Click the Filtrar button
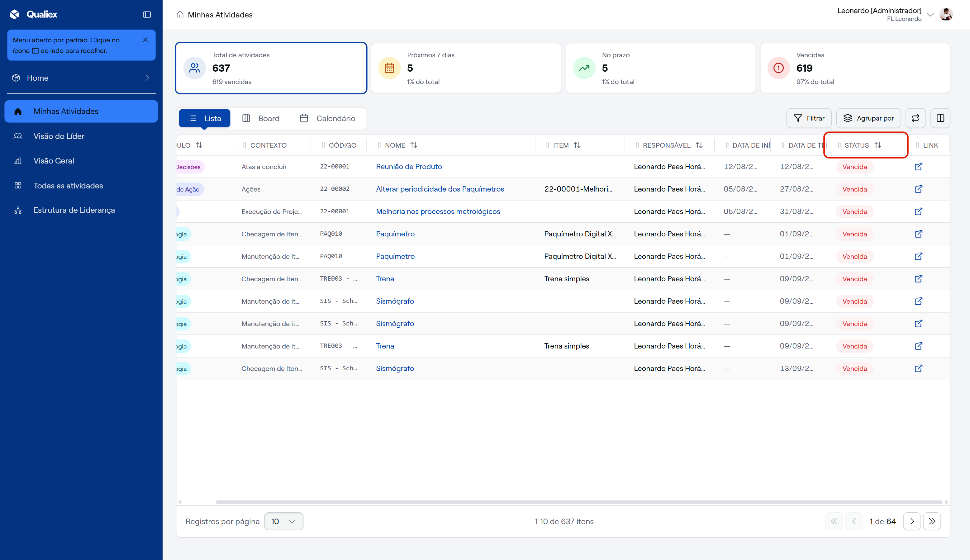The width and height of the screenshot is (970, 560). pyautogui.click(x=809, y=118)
